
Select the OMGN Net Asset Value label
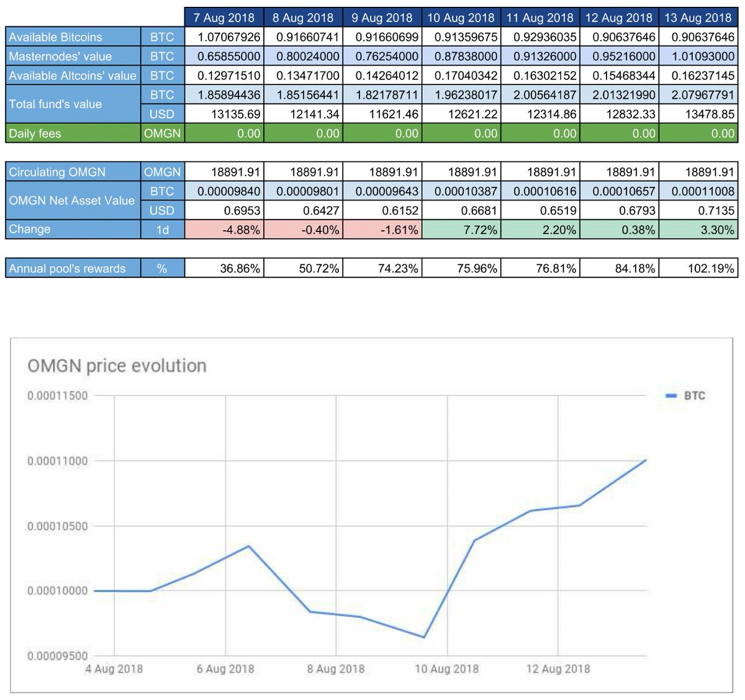pyautogui.click(x=71, y=200)
